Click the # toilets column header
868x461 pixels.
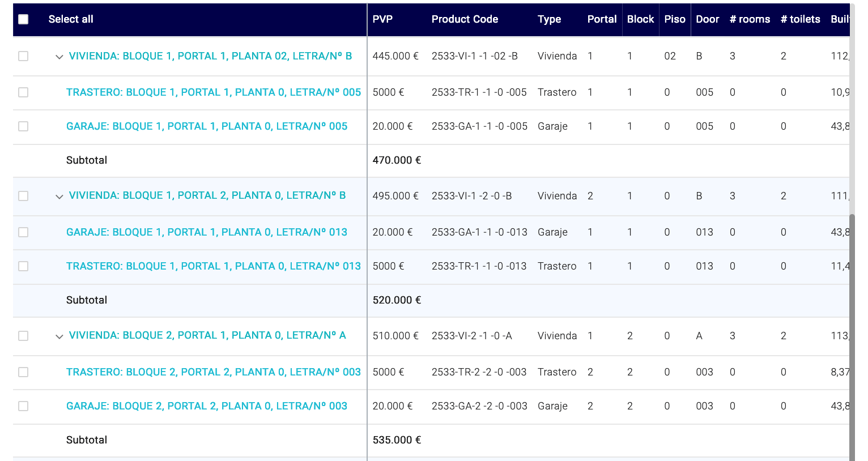point(800,19)
